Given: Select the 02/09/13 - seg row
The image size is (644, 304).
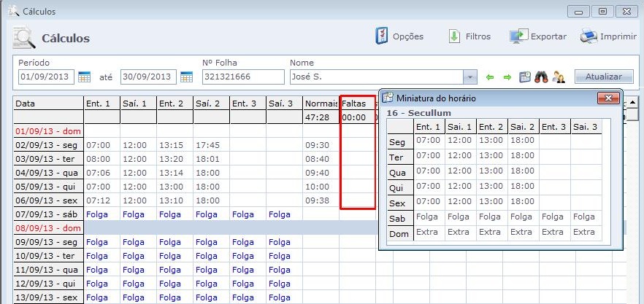Looking at the screenshot, I should [47, 144].
